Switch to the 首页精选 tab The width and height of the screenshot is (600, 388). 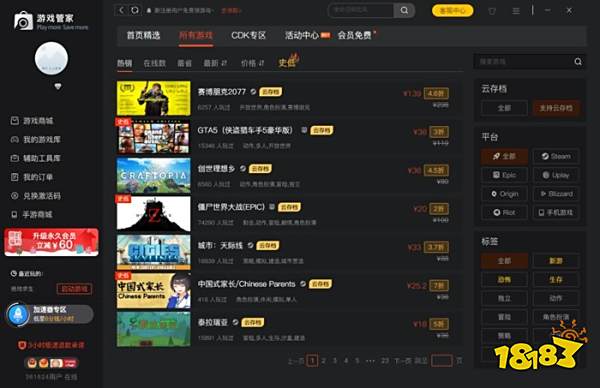(143, 36)
